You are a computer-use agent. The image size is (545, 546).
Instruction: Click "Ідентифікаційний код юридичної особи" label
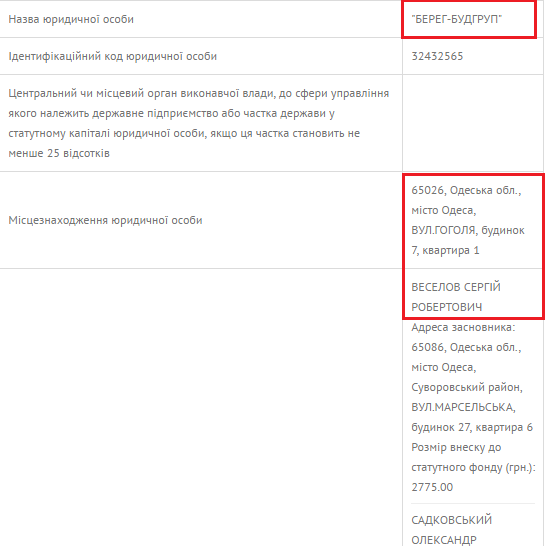coord(112,56)
